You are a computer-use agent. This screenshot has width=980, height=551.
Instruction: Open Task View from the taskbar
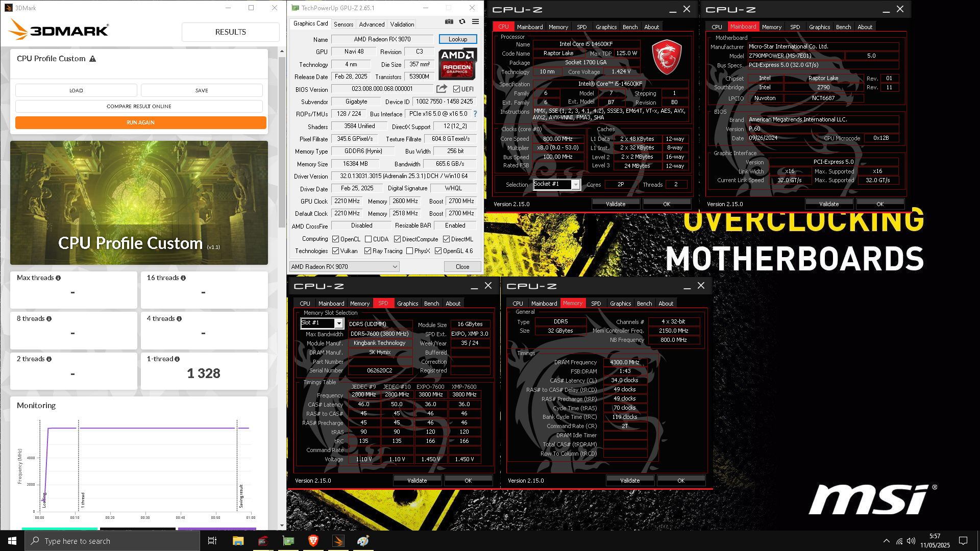212,541
